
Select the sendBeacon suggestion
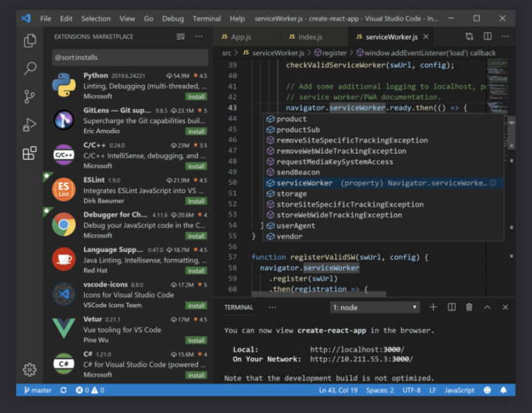tap(383, 173)
